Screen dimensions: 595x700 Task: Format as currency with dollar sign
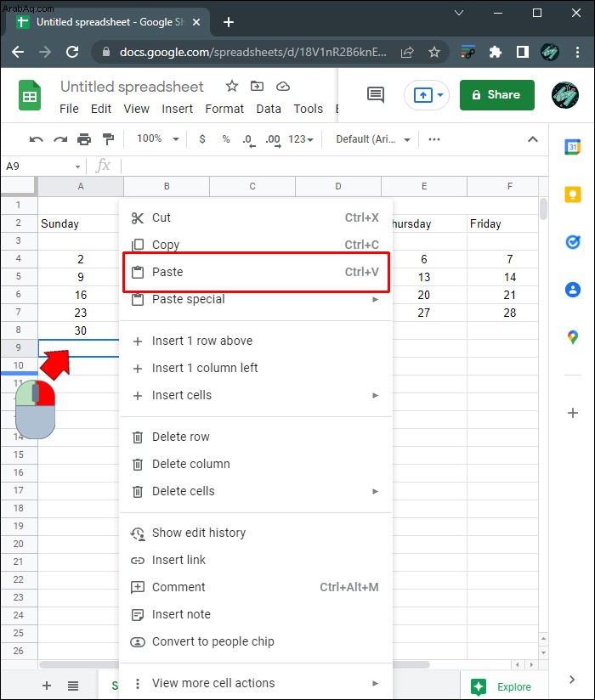[x=202, y=139]
